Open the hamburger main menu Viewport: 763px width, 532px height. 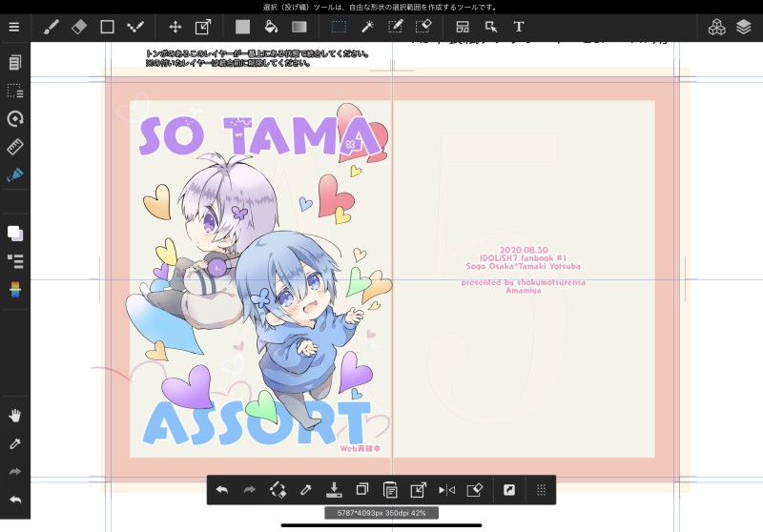[x=14, y=27]
